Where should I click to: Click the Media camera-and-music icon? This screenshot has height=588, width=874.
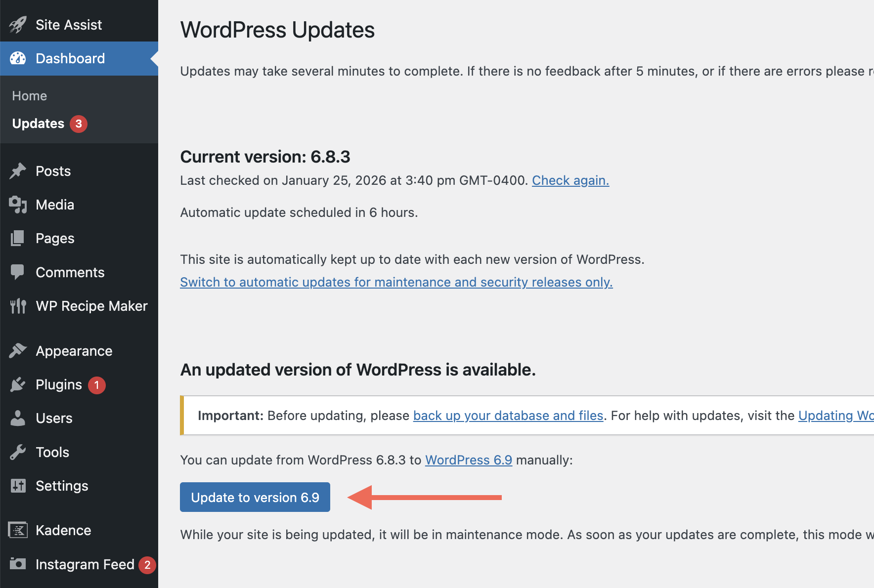pos(18,205)
